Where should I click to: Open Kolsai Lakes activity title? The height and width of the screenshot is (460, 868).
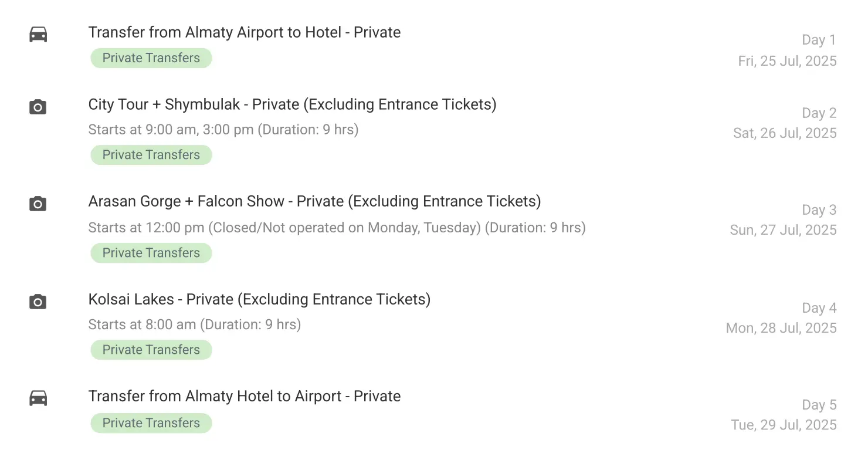coord(260,299)
